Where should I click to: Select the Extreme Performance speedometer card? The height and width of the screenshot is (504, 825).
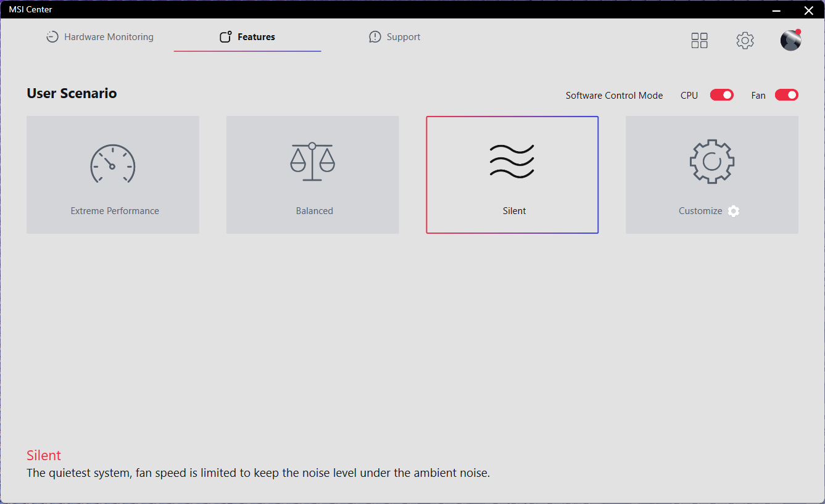tap(113, 175)
